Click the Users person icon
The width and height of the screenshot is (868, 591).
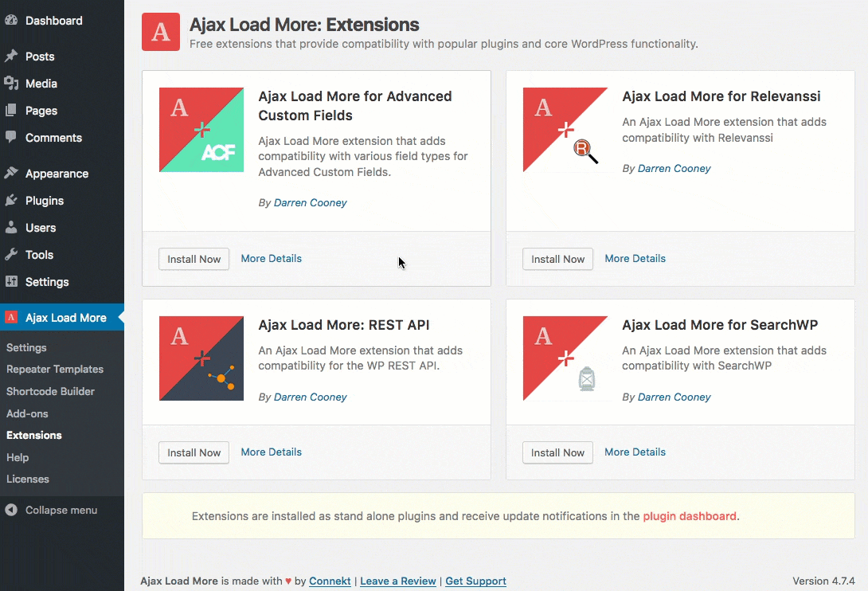click(x=11, y=227)
